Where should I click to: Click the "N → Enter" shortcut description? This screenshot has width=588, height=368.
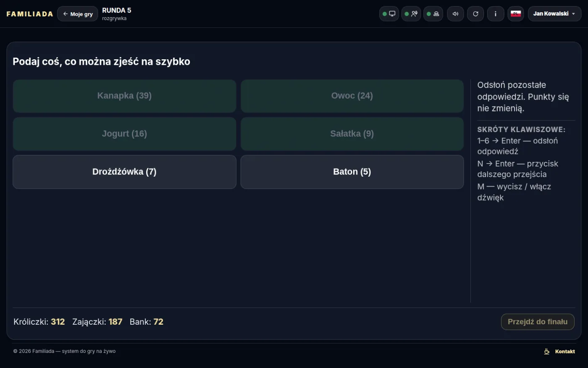tap(518, 169)
